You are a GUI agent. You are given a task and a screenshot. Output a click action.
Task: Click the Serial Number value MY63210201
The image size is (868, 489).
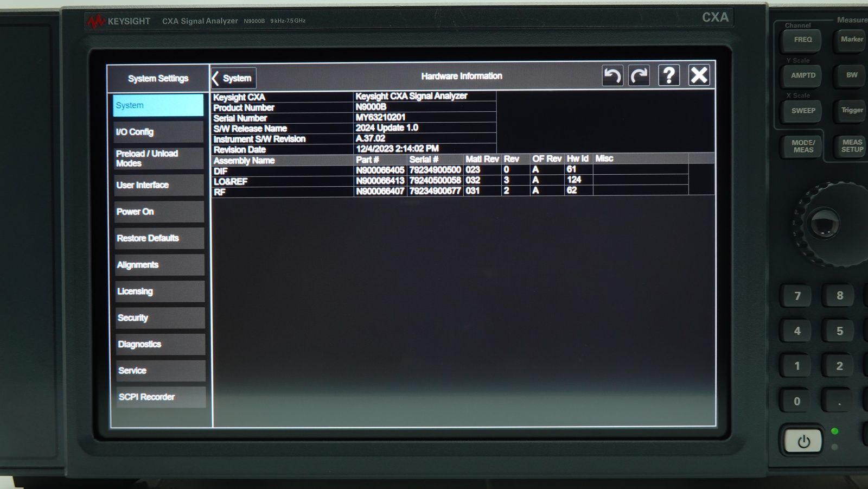tap(380, 117)
